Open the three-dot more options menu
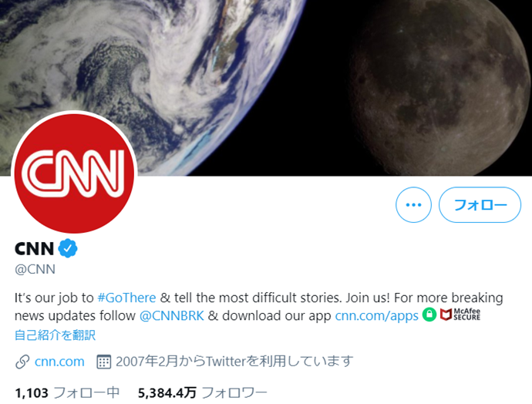This screenshot has width=532, height=404. click(413, 205)
